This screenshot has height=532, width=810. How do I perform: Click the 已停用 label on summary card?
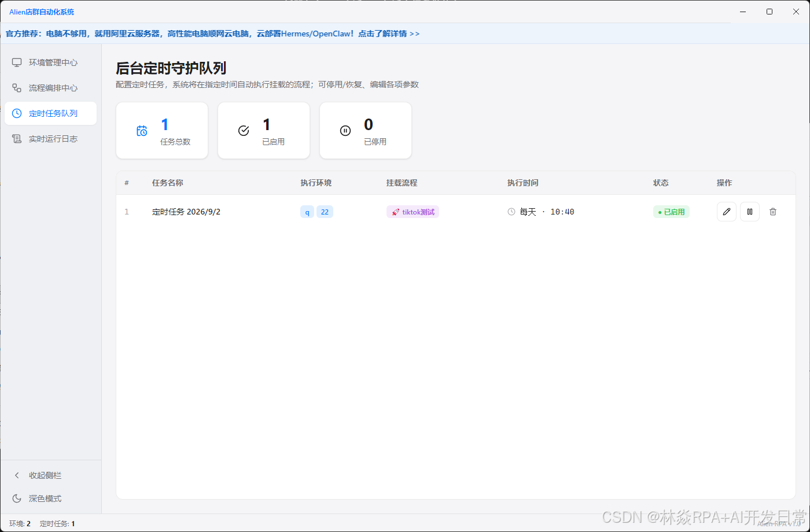click(375, 142)
